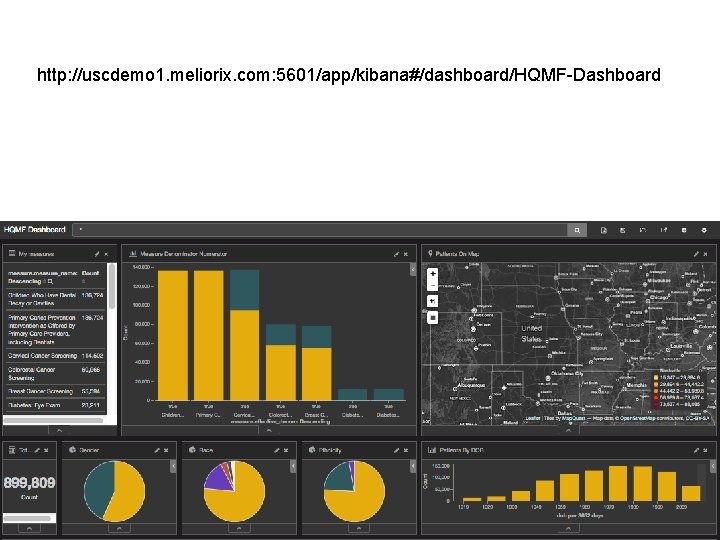Click the Save Dashboard toolbar icon
720x540 pixels.
pos(623,230)
